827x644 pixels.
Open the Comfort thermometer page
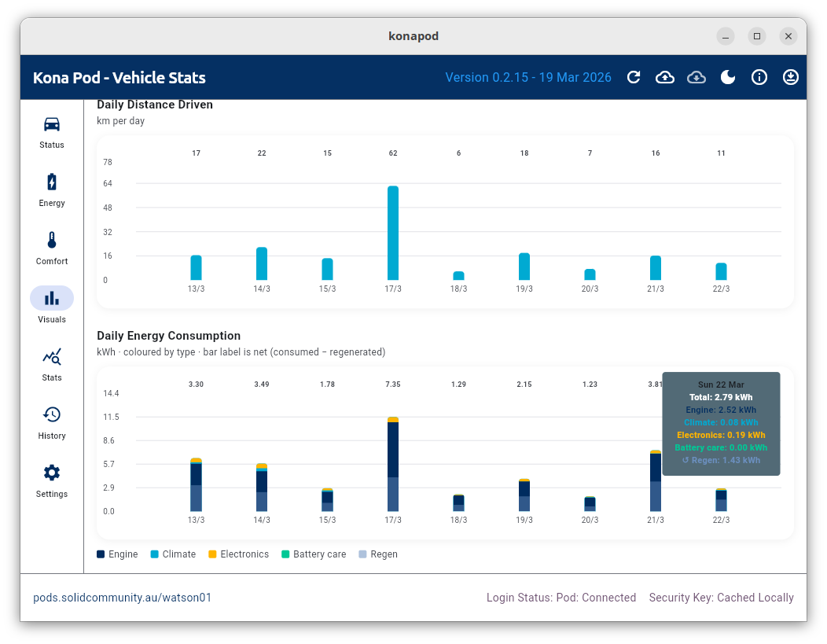pyautogui.click(x=52, y=248)
